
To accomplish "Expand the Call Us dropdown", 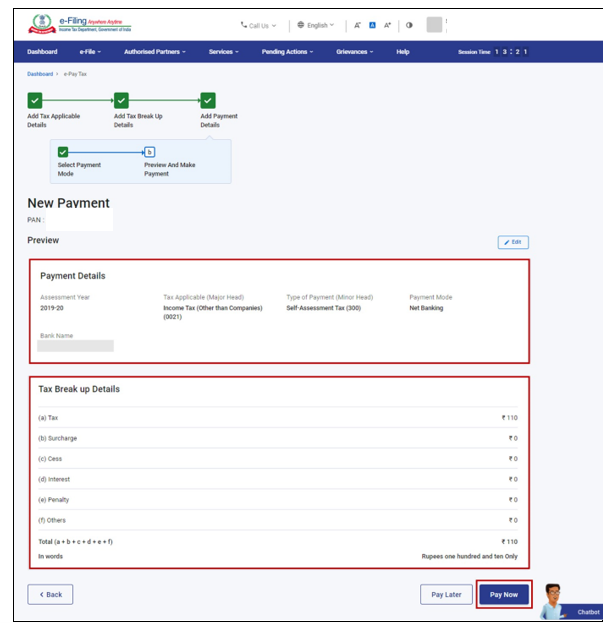I will pos(258,25).
